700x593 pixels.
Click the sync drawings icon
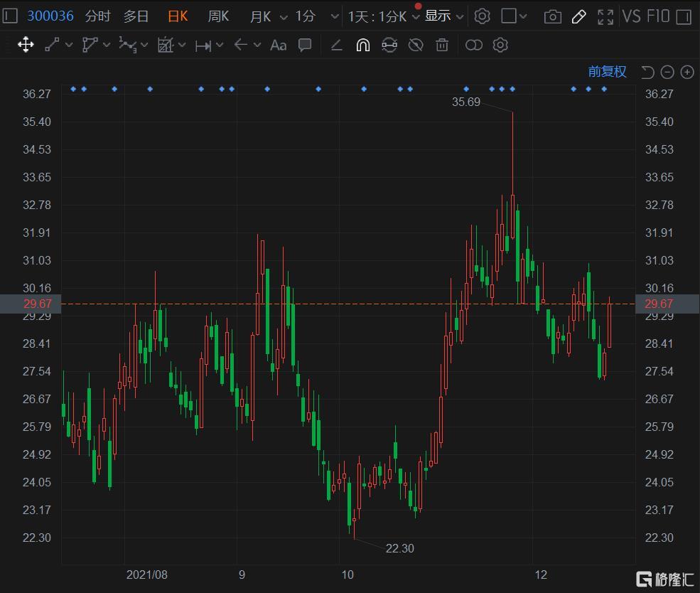point(389,45)
